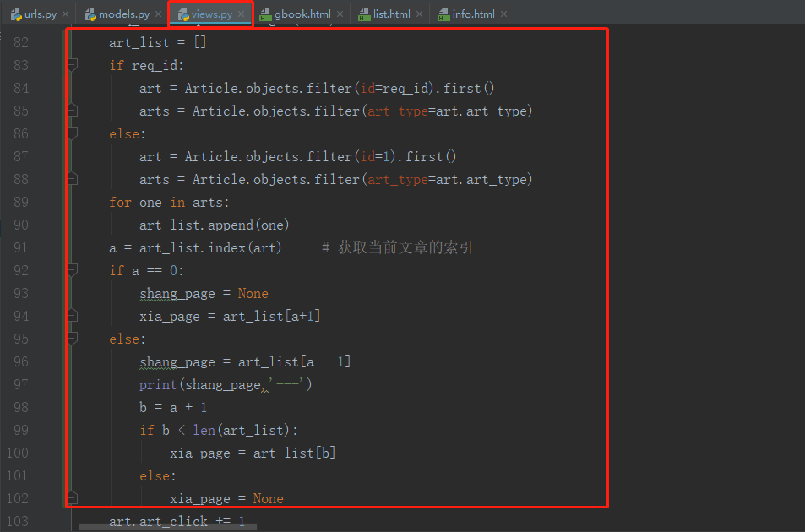Click line number 91 in the gutter
The height and width of the screenshot is (532, 805).
21,247
